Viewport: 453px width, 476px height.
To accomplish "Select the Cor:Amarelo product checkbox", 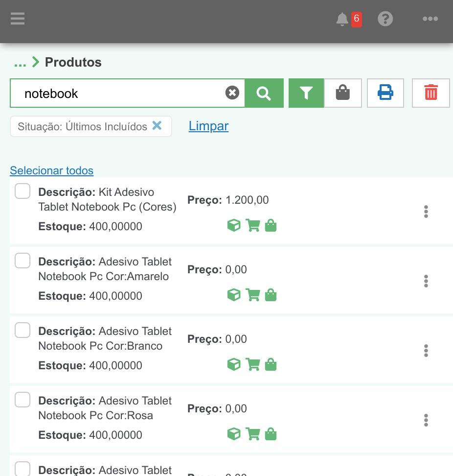I will pos(23,261).
